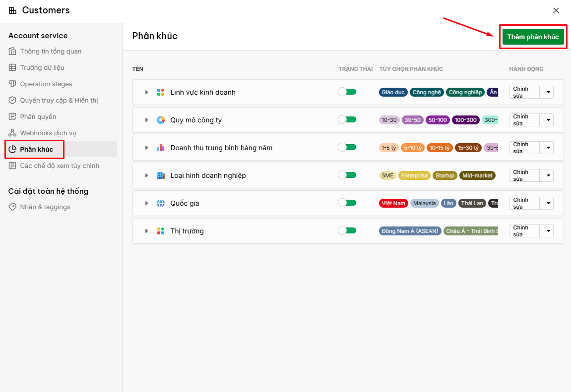Screen dimensions: 571x392
Task: Click the Operation stages icon
Action: pos(12,84)
